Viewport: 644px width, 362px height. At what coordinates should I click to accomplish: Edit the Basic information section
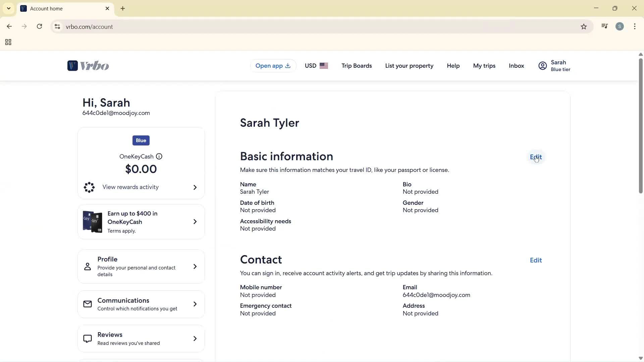535,157
